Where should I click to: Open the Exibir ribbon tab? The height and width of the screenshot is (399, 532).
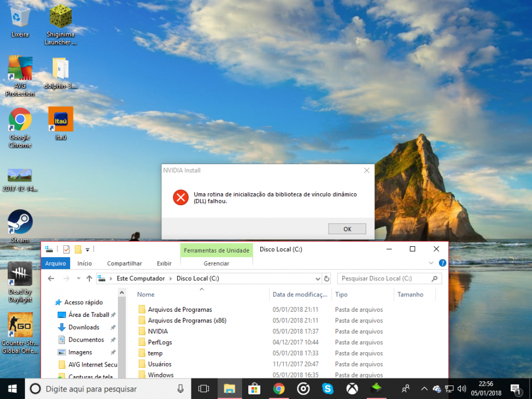click(164, 263)
